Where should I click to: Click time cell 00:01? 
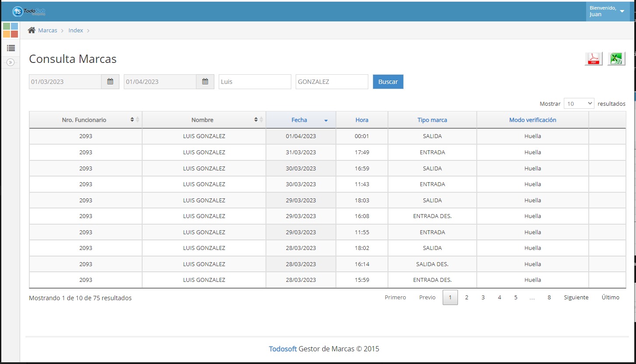tap(362, 136)
